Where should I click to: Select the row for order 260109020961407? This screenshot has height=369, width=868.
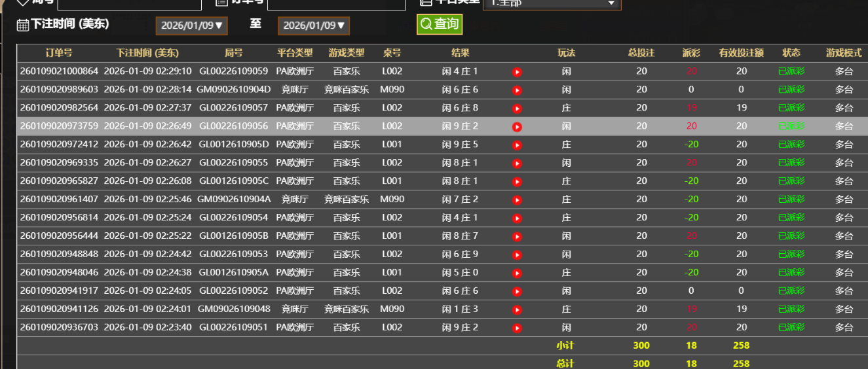[59, 199]
